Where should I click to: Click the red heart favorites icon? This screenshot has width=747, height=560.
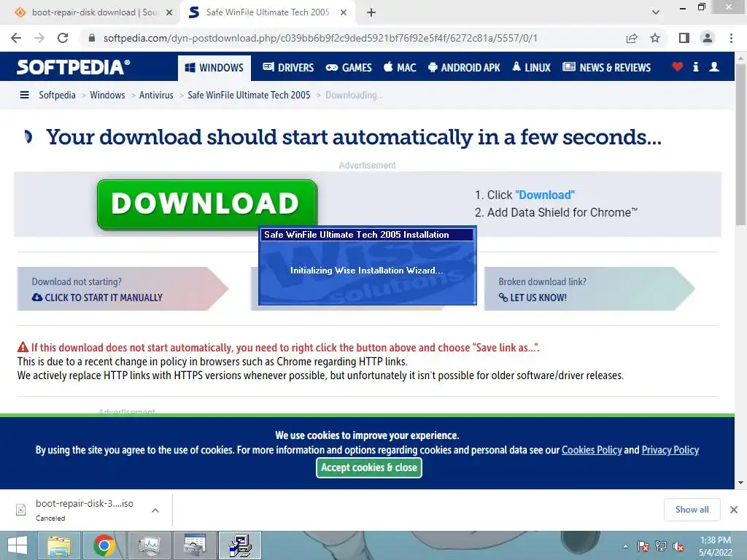[678, 67]
